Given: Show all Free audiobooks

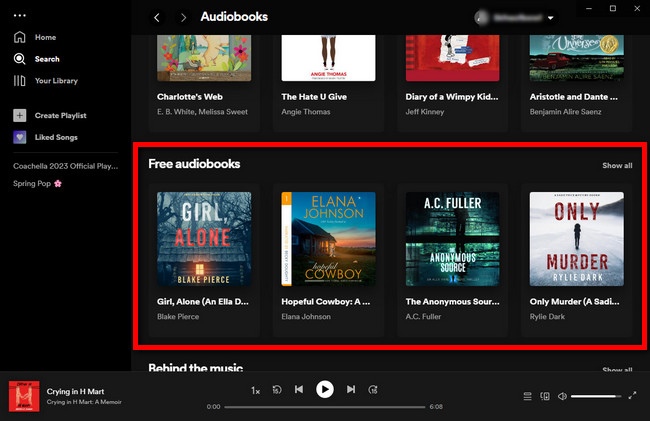Looking at the screenshot, I should (617, 165).
